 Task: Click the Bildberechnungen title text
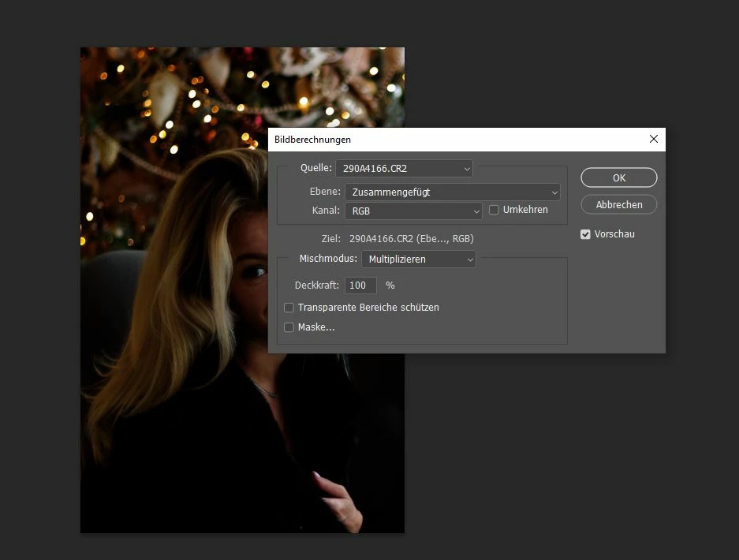pos(312,140)
